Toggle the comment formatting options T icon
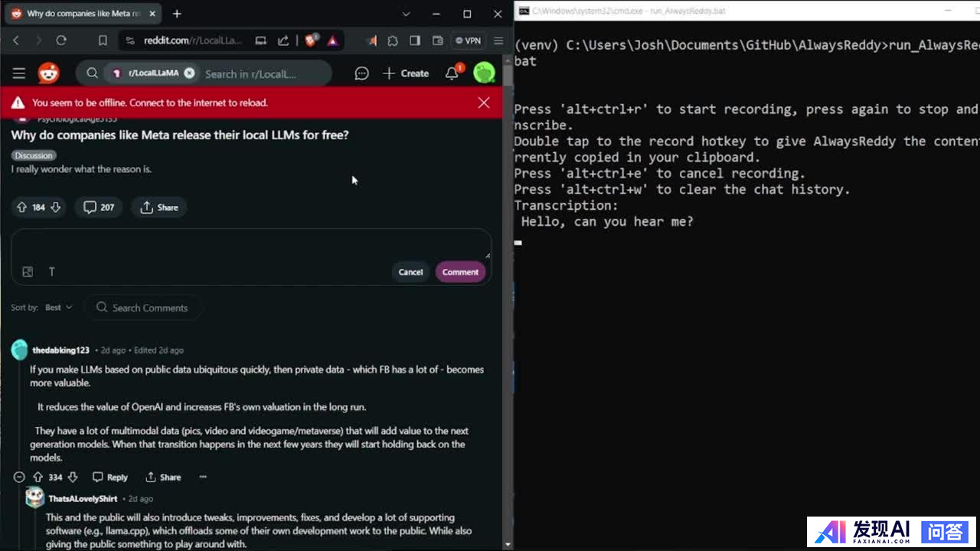Viewport: 980px width, 551px height. tap(52, 272)
